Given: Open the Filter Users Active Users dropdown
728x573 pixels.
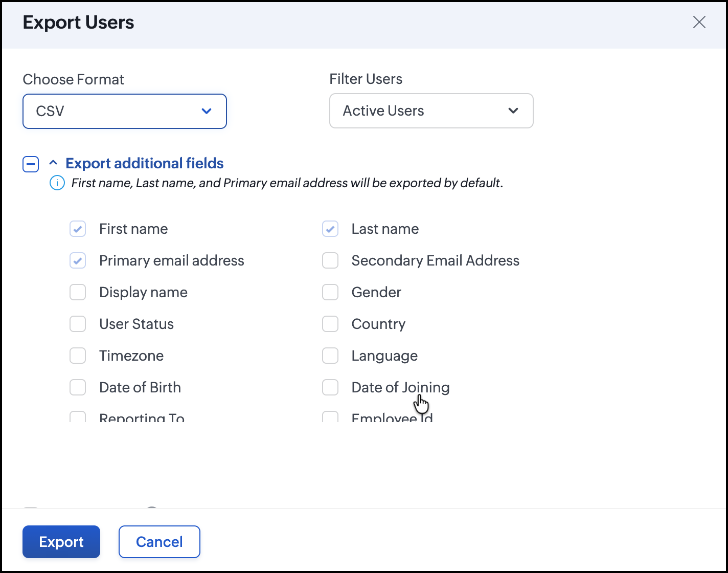Looking at the screenshot, I should [431, 111].
